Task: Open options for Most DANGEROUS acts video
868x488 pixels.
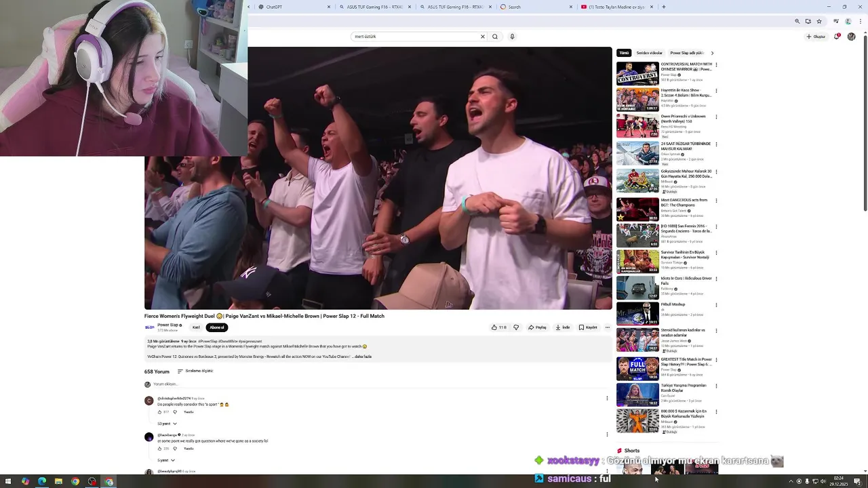Action: pyautogui.click(x=716, y=201)
